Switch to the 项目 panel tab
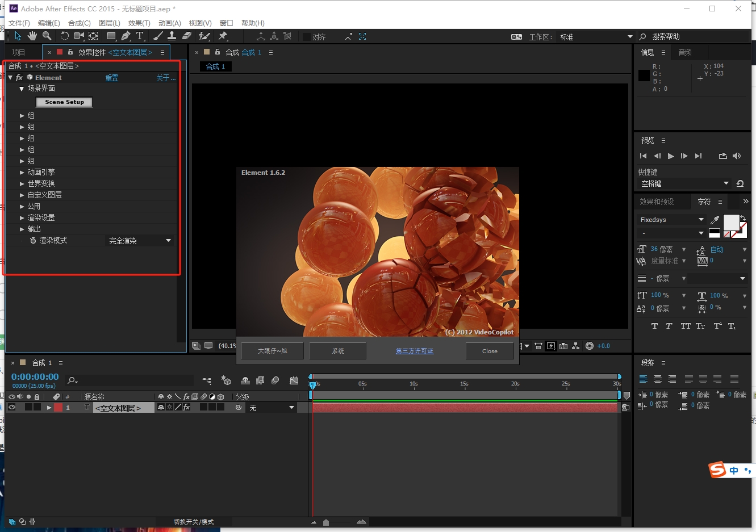Screen dimensions: 756x532 pos(19,52)
